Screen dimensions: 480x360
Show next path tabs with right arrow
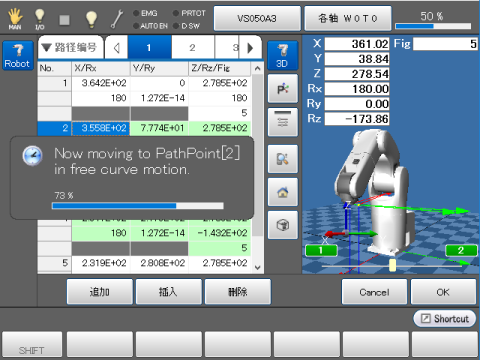click(x=250, y=48)
